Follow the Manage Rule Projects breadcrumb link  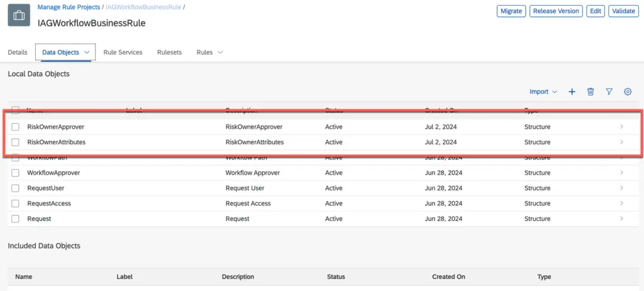point(69,7)
